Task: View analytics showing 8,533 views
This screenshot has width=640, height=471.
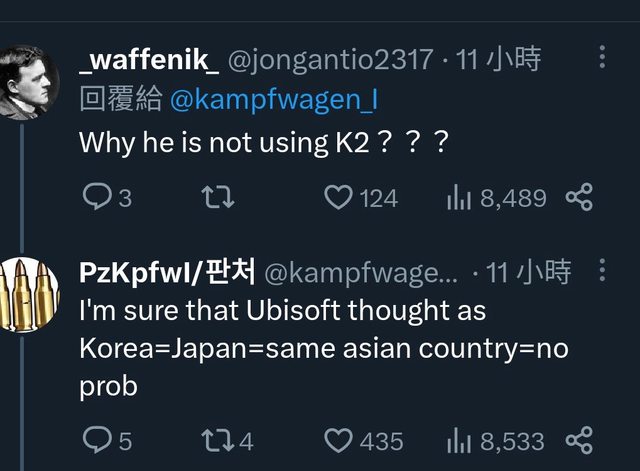Action: click(x=458, y=440)
